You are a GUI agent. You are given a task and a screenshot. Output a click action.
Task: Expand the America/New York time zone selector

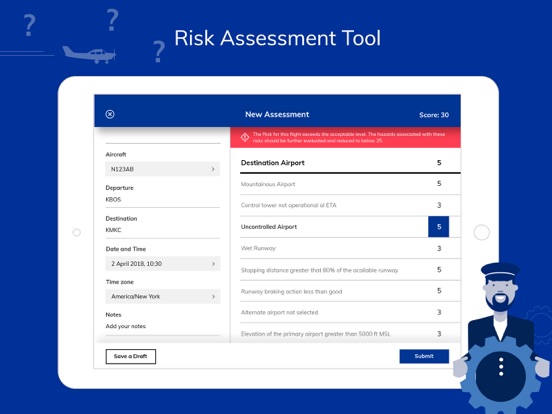point(163,296)
